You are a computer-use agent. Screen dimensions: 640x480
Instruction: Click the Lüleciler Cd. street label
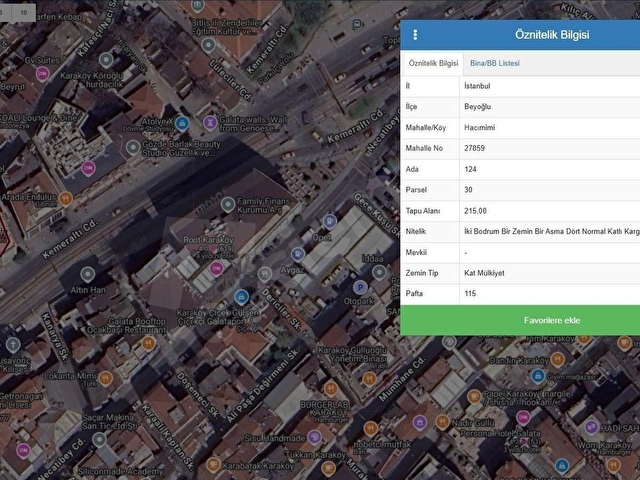[231, 80]
